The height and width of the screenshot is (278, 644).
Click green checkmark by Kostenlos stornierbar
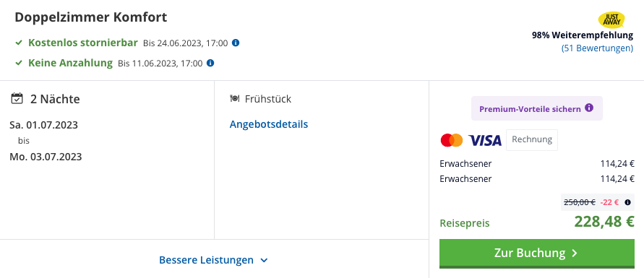click(x=19, y=43)
